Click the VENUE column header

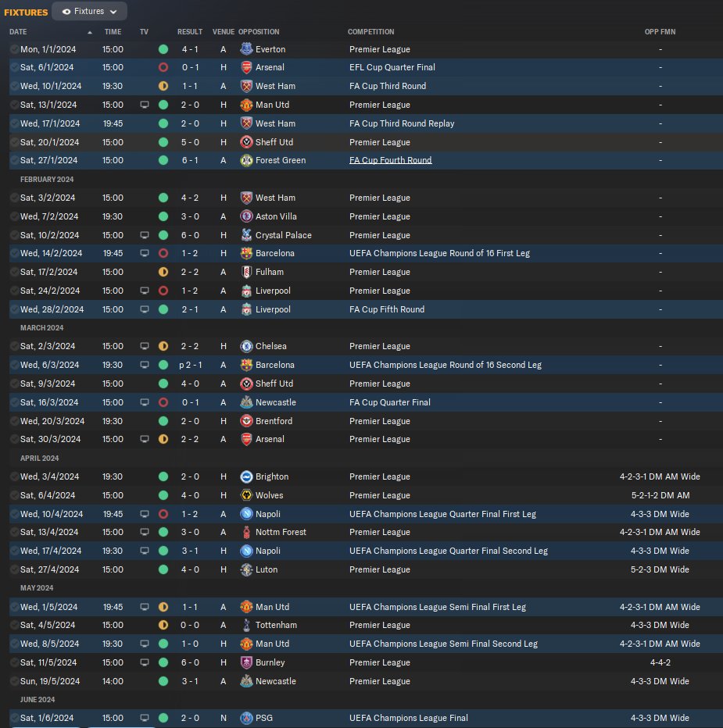[223, 31]
